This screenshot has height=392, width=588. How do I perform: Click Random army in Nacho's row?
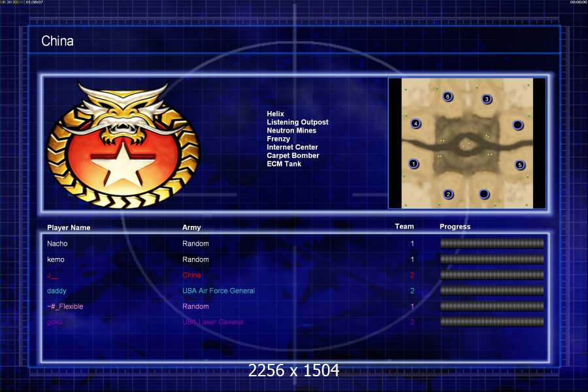point(195,244)
